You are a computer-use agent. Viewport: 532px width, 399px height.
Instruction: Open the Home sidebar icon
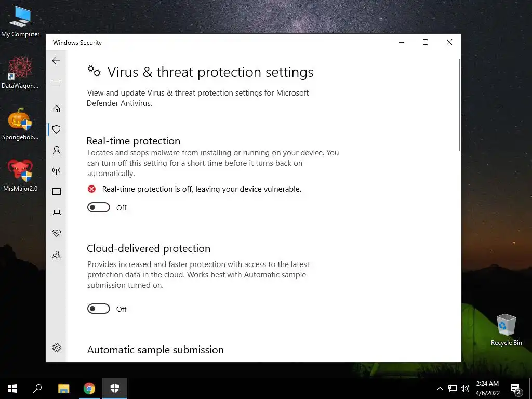point(57,109)
